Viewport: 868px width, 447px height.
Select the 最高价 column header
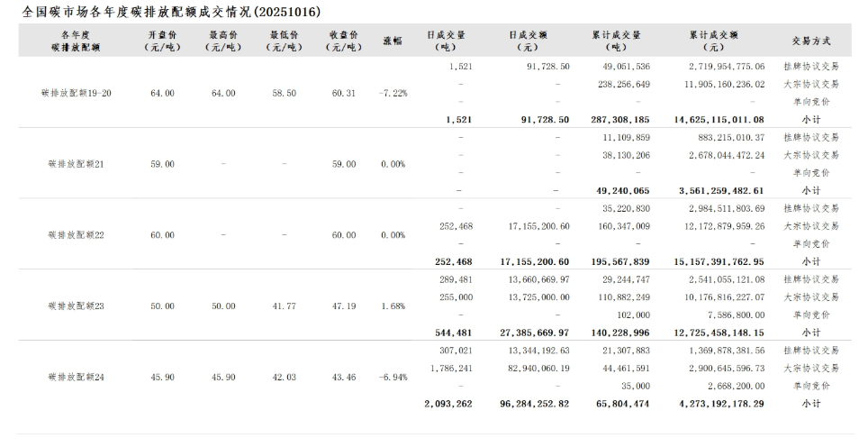coord(223,41)
